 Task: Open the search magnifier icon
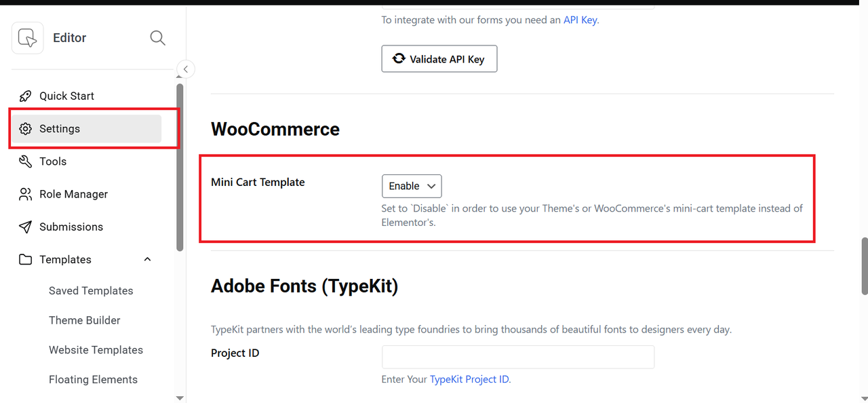click(157, 38)
